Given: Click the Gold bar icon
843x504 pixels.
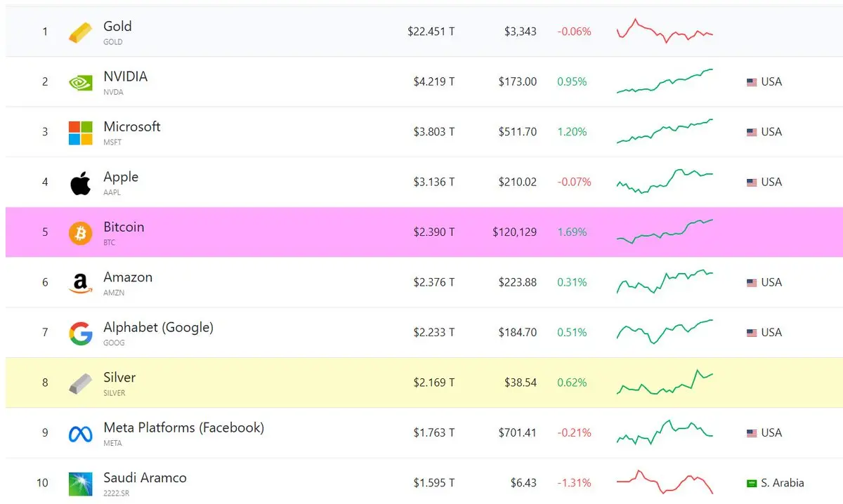Looking at the screenshot, I should point(80,32).
